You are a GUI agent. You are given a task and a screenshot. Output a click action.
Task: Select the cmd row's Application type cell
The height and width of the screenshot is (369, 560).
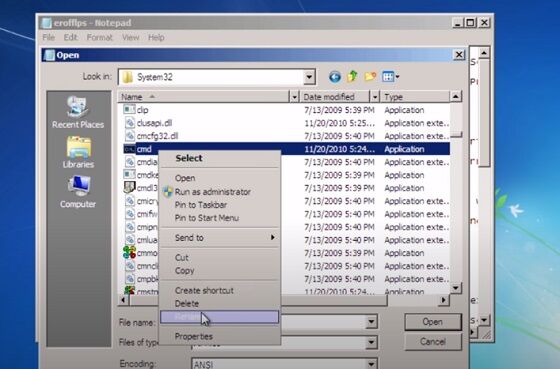click(404, 149)
